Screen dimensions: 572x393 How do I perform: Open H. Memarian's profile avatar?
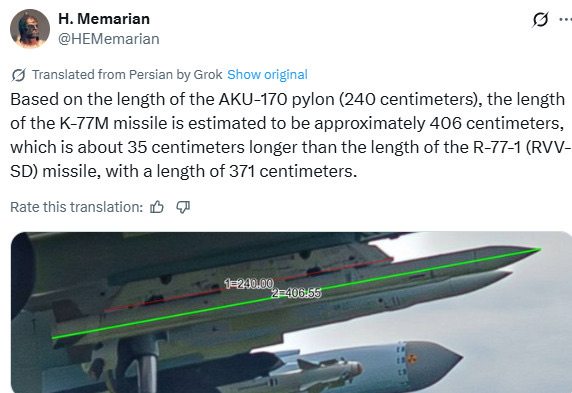(x=30, y=28)
